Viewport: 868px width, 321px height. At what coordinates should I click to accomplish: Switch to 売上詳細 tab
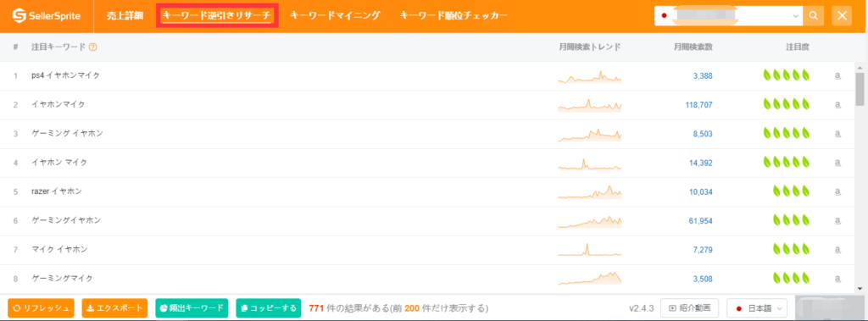[125, 15]
